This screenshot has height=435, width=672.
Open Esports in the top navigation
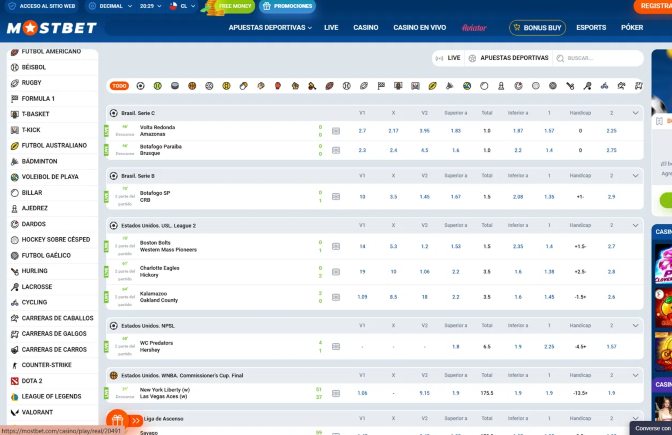click(591, 27)
